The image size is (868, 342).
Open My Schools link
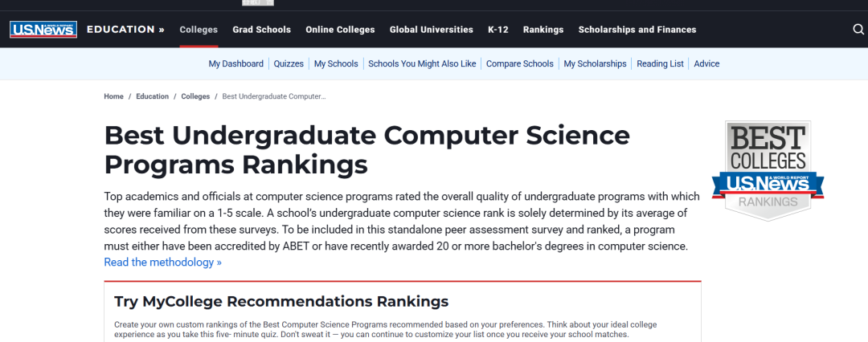coord(336,64)
